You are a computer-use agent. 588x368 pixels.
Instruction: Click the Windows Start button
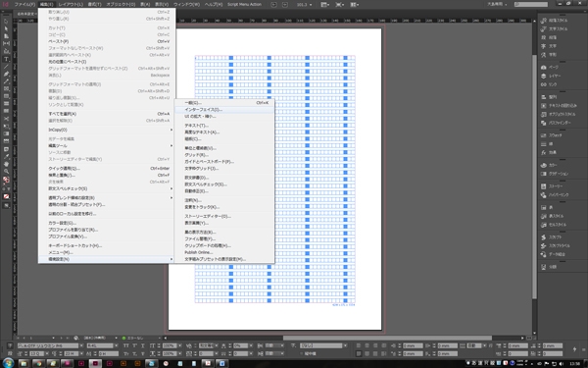point(8,363)
